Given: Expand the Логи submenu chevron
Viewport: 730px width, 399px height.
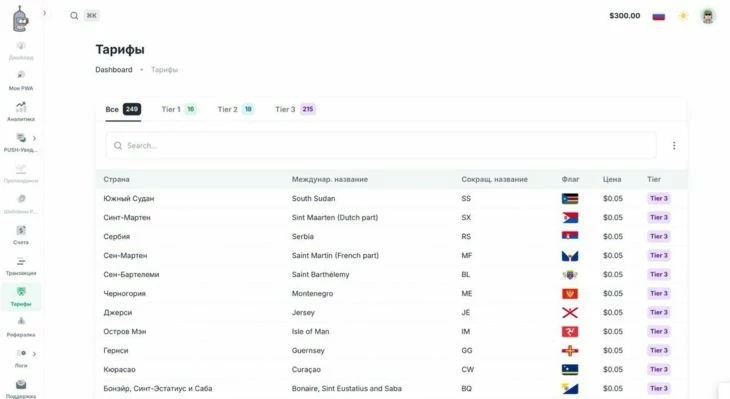Looking at the screenshot, I should pyautogui.click(x=34, y=354).
